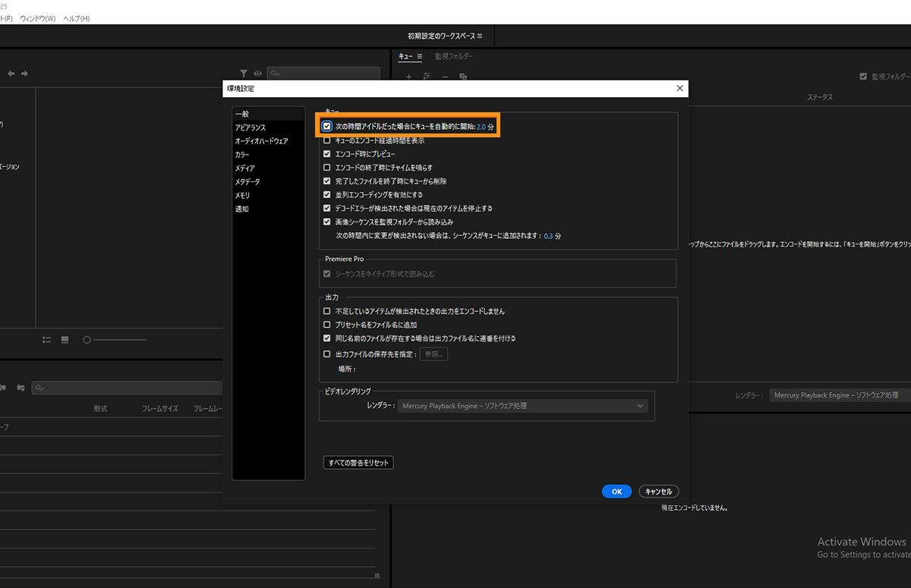The height and width of the screenshot is (588, 911).
Task: Select 通知 preferences category
Action: (268, 209)
